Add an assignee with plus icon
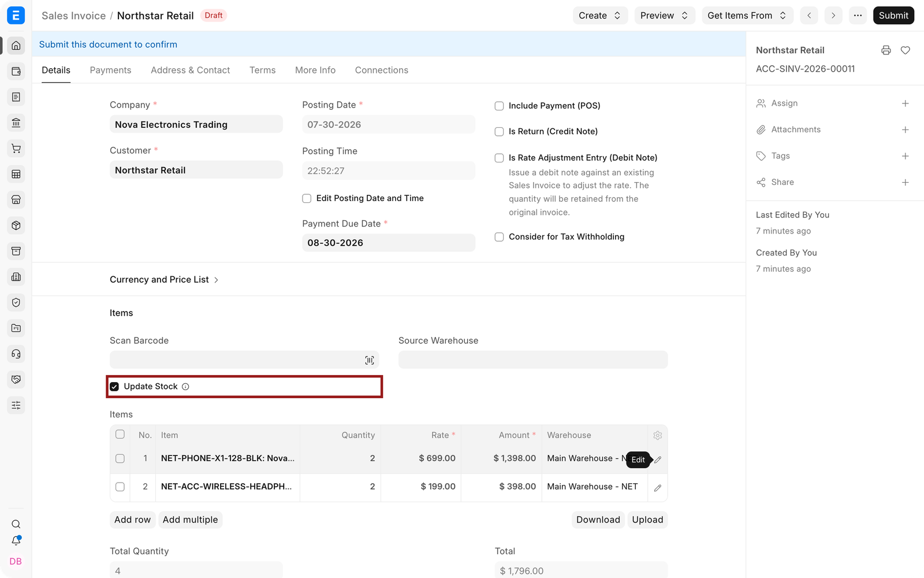This screenshot has height=578, width=924. (906, 103)
